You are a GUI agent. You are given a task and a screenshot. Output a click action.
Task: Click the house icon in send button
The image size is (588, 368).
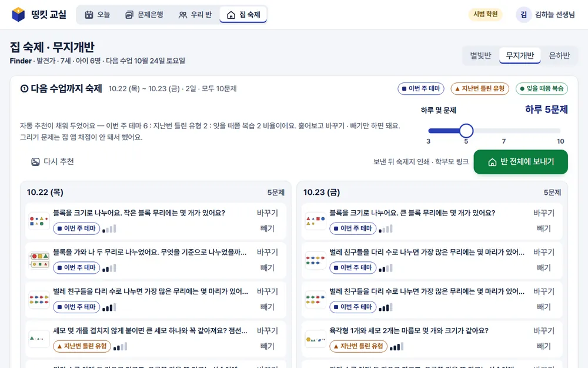(x=492, y=162)
